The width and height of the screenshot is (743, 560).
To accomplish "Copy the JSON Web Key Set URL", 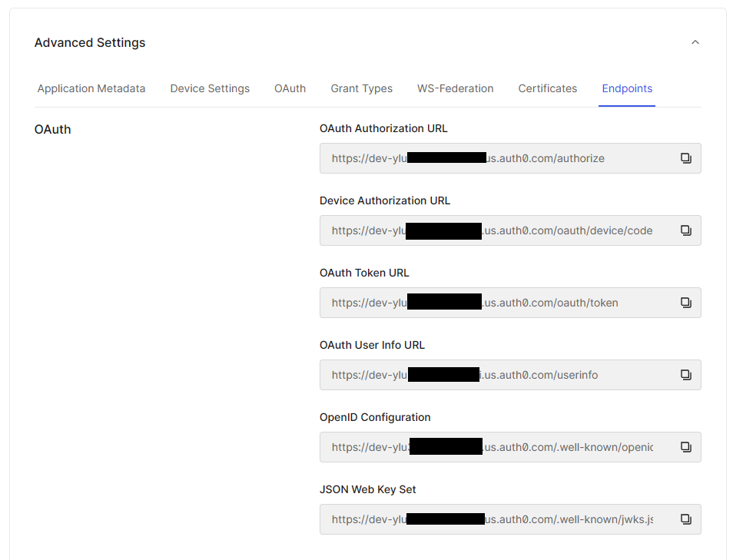I will coord(685,519).
